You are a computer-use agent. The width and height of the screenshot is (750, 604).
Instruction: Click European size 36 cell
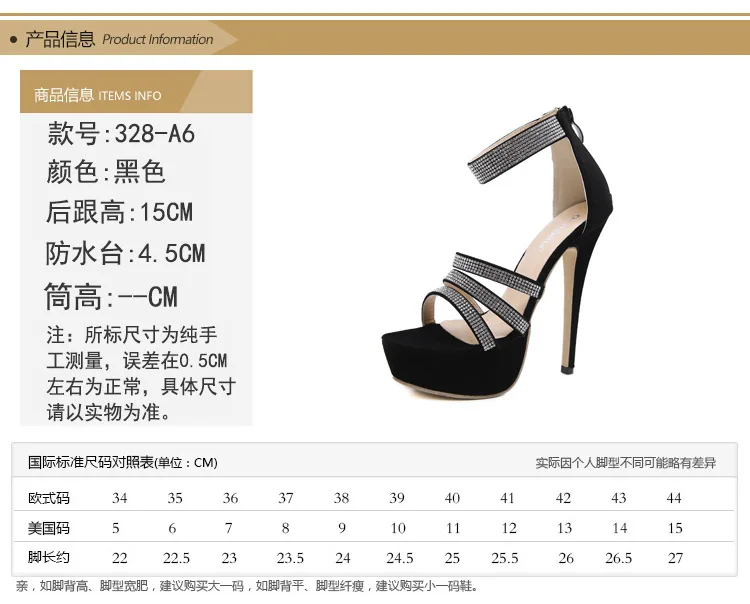click(x=230, y=498)
